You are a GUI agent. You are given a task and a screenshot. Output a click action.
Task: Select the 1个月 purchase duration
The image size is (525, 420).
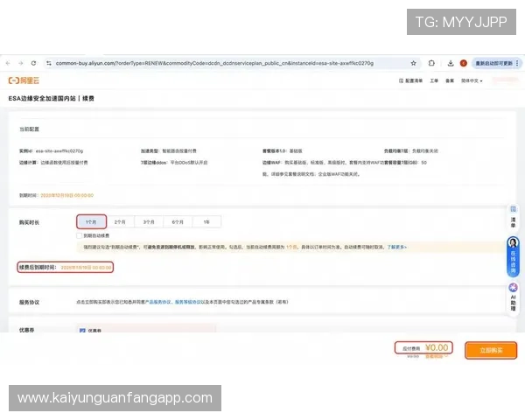91,221
